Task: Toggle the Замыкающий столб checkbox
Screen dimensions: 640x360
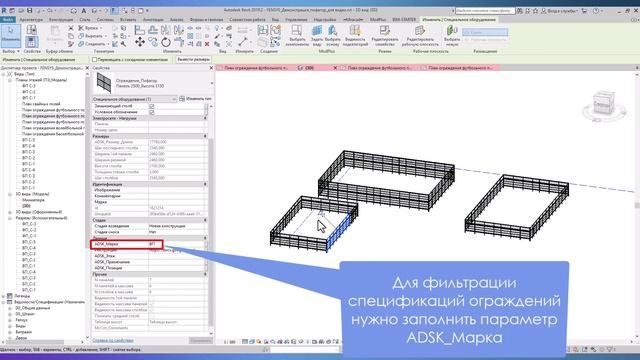Action: click(151, 106)
